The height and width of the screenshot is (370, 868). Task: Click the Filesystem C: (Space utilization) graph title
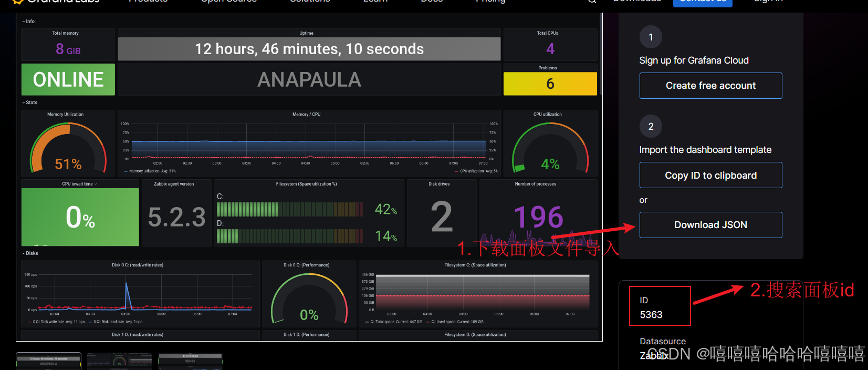click(x=475, y=265)
